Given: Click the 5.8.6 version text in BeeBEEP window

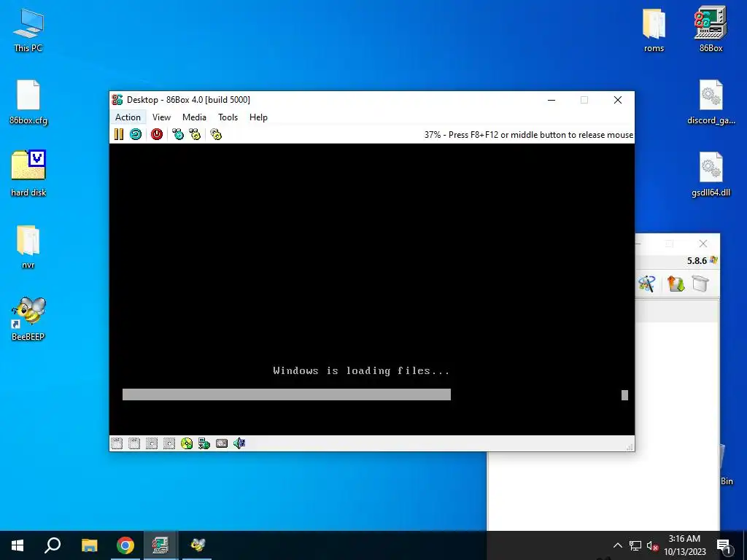Looking at the screenshot, I should click(697, 260).
